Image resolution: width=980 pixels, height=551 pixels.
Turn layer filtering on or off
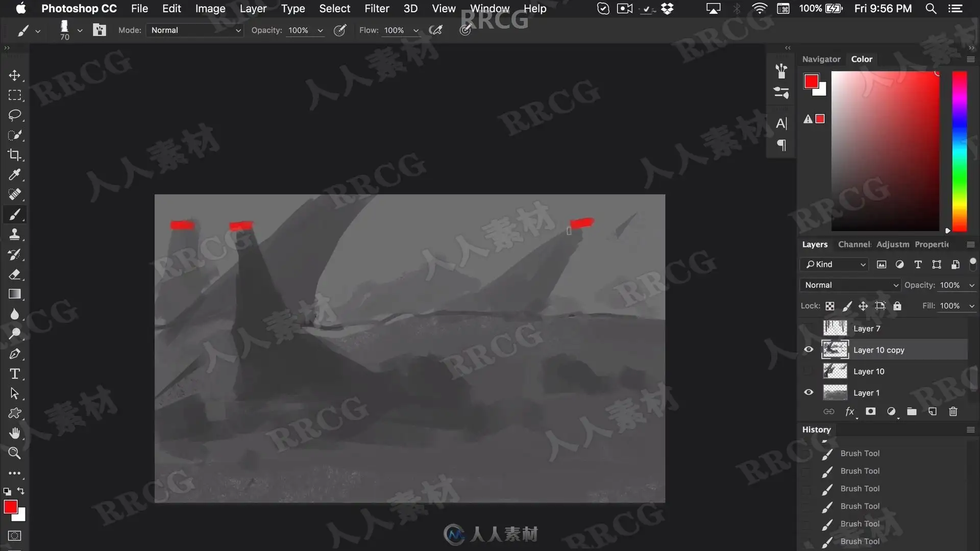(x=973, y=263)
